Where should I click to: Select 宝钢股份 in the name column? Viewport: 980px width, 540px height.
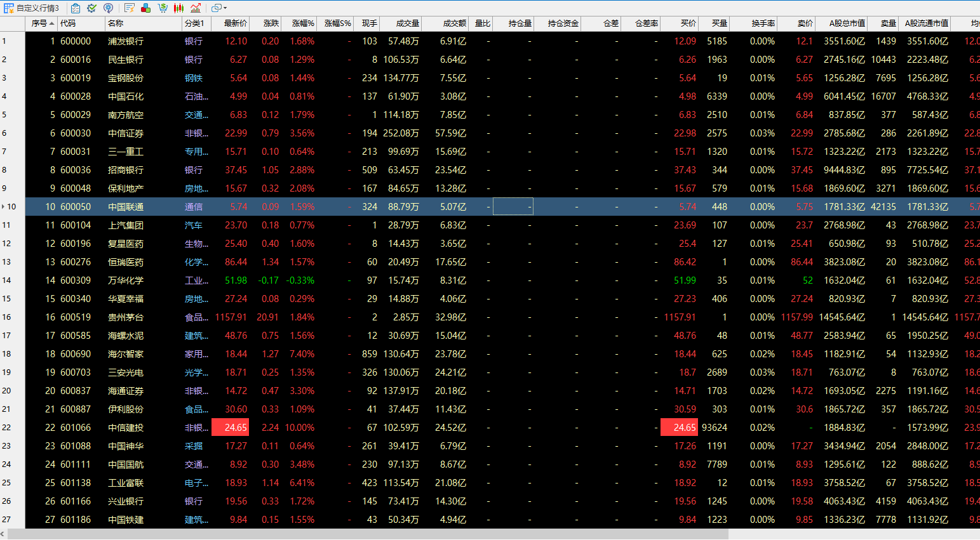click(126, 78)
